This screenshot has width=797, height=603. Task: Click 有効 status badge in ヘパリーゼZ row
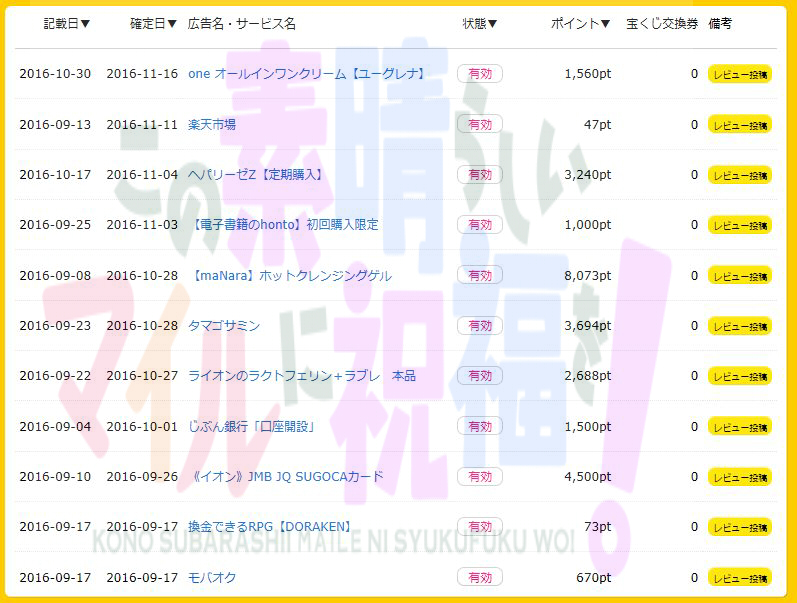(x=480, y=175)
